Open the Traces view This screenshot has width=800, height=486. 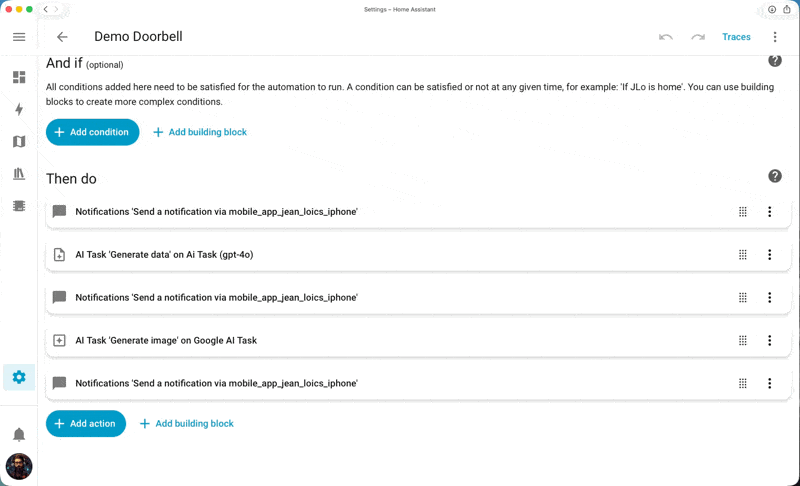coord(736,37)
